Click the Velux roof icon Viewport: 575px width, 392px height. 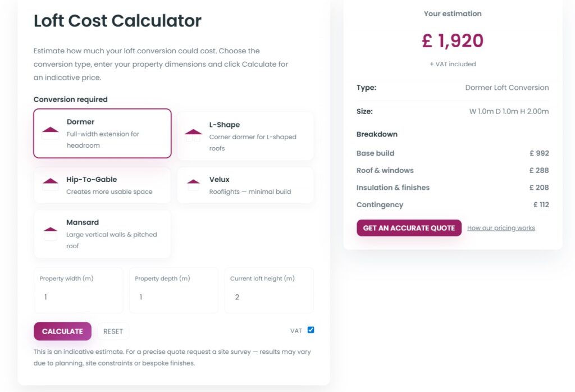[x=193, y=185]
